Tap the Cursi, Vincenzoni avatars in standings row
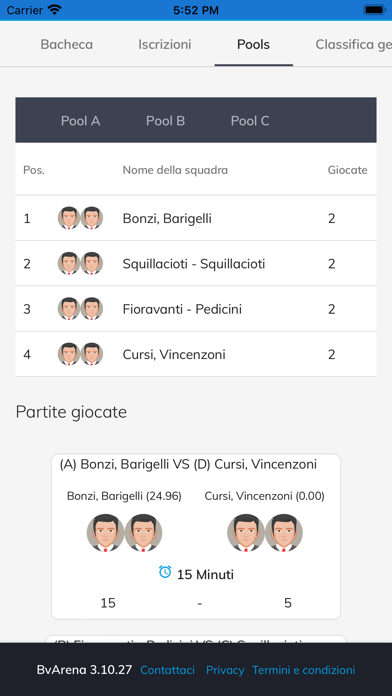Image resolution: width=392 pixels, height=696 pixels. [x=80, y=354]
